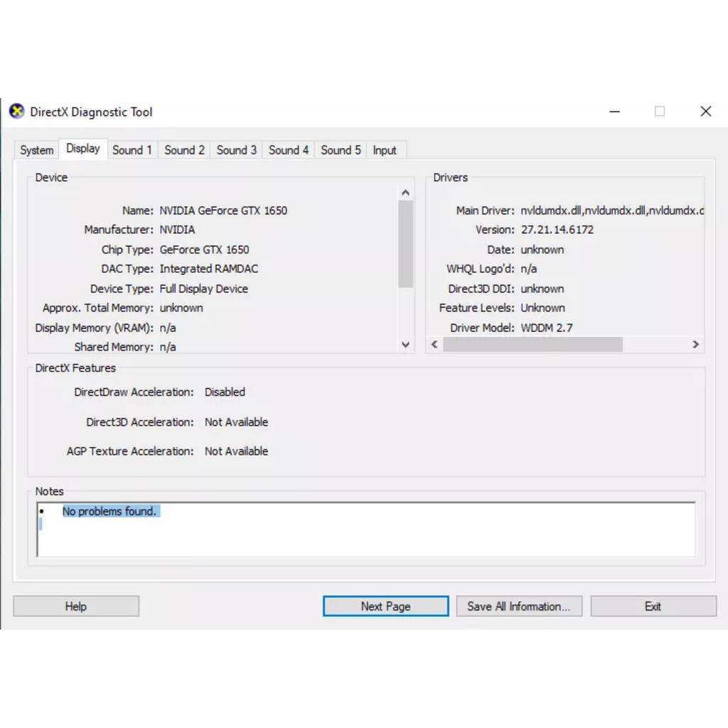Click the Help button
The image size is (728, 728).
coord(76,606)
